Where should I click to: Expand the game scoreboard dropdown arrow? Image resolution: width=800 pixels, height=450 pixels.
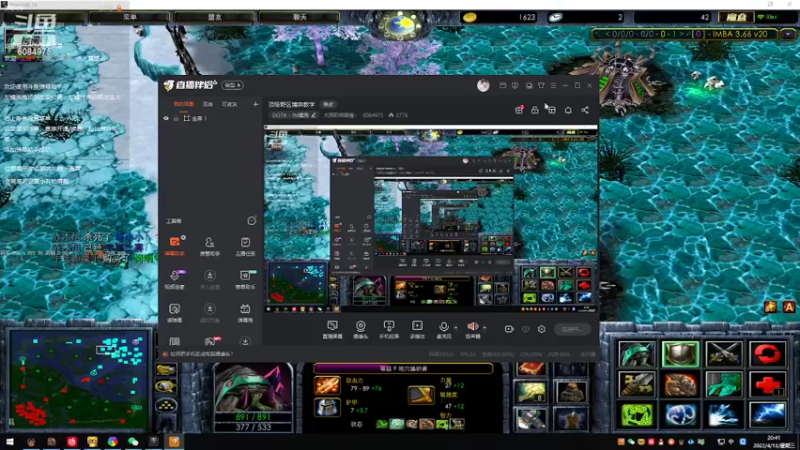pyautogui.click(x=788, y=34)
